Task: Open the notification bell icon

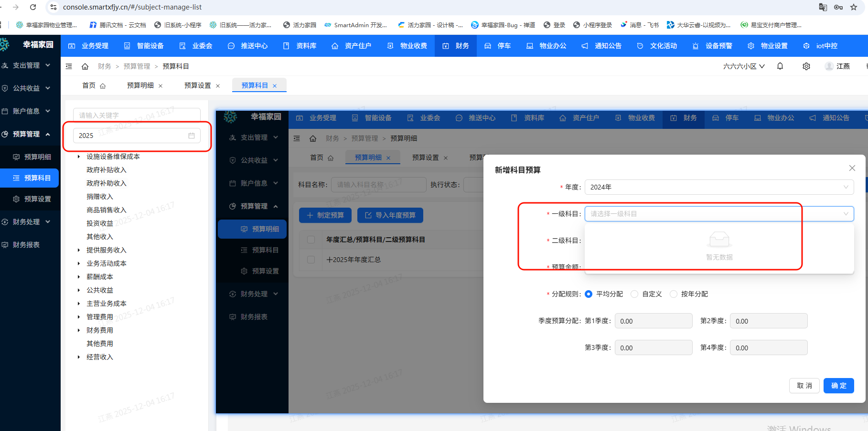Action: coord(780,66)
